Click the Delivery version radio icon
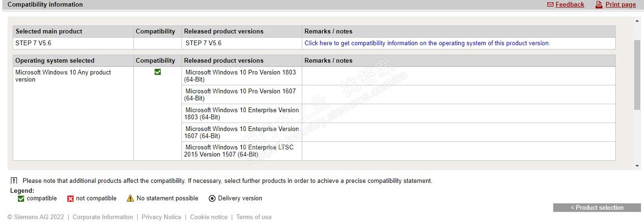Screen dimensions: 644x222 click(212, 198)
